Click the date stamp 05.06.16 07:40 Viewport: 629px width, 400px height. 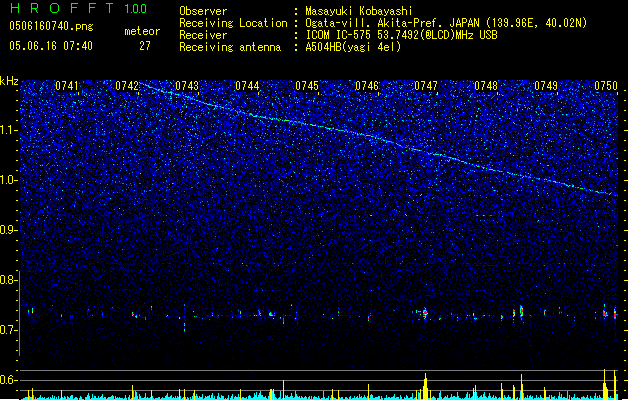pos(51,46)
